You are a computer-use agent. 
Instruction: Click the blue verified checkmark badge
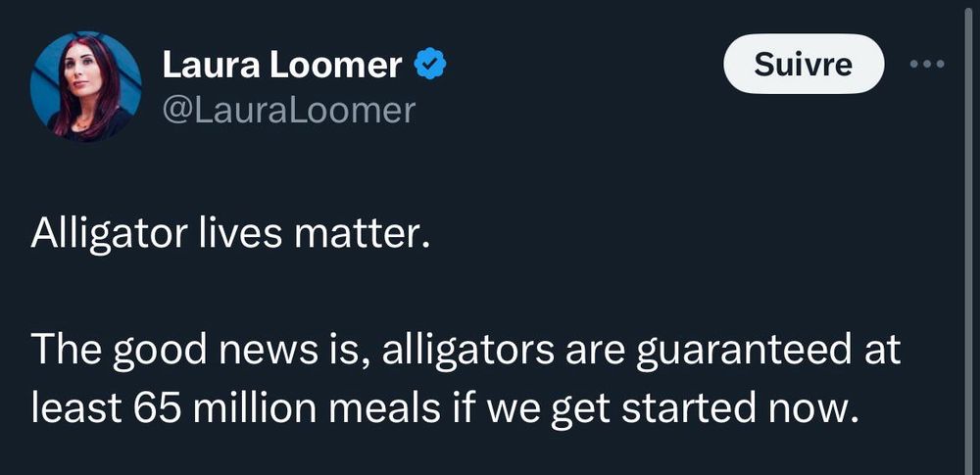pos(430,65)
